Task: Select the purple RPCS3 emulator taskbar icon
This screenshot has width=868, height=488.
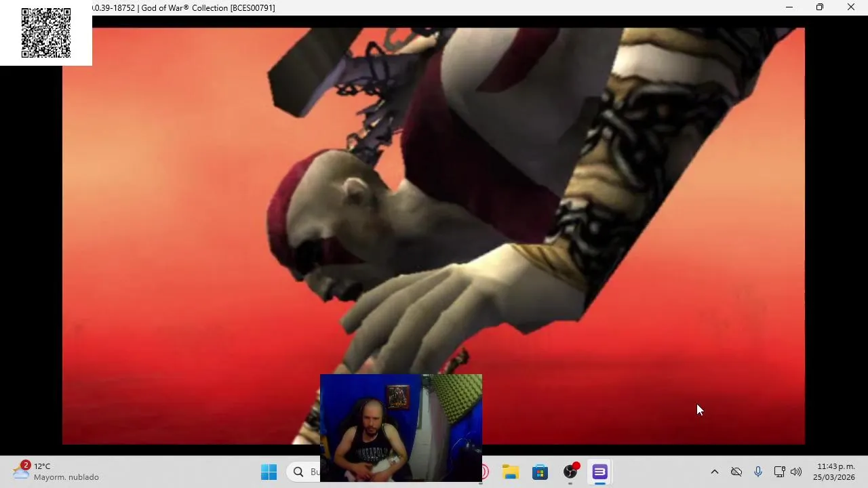Action: (599, 472)
